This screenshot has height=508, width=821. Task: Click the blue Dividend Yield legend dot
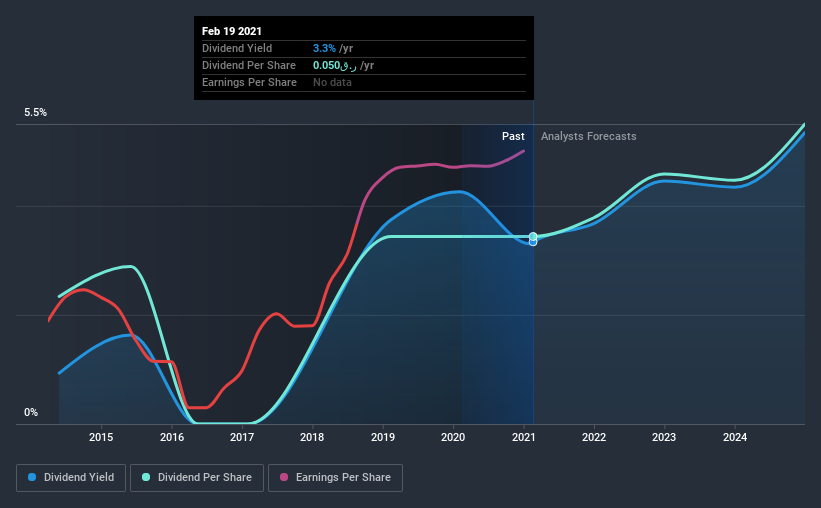pos(32,477)
